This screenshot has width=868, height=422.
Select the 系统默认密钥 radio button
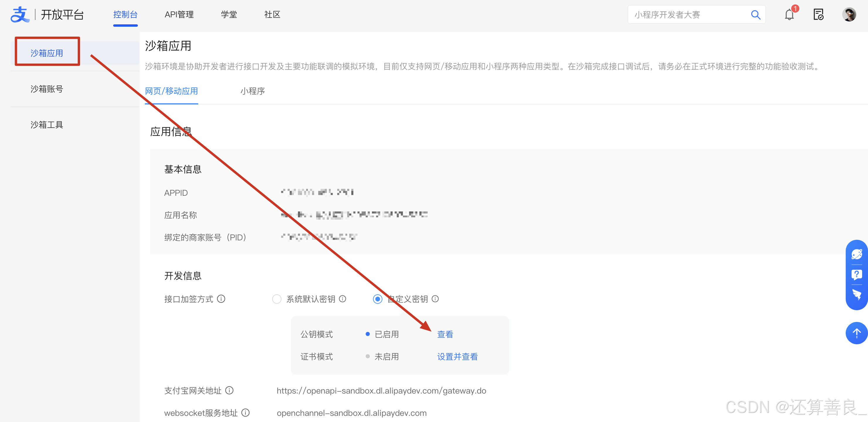point(277,299)
